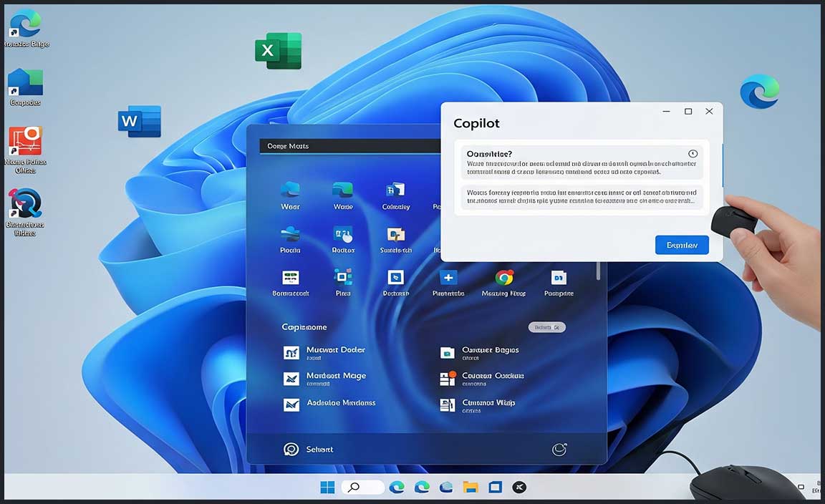Open the Oancaer Bagios recommended item
This screenshot has width=825, height=504.
(x=479, y=352)
